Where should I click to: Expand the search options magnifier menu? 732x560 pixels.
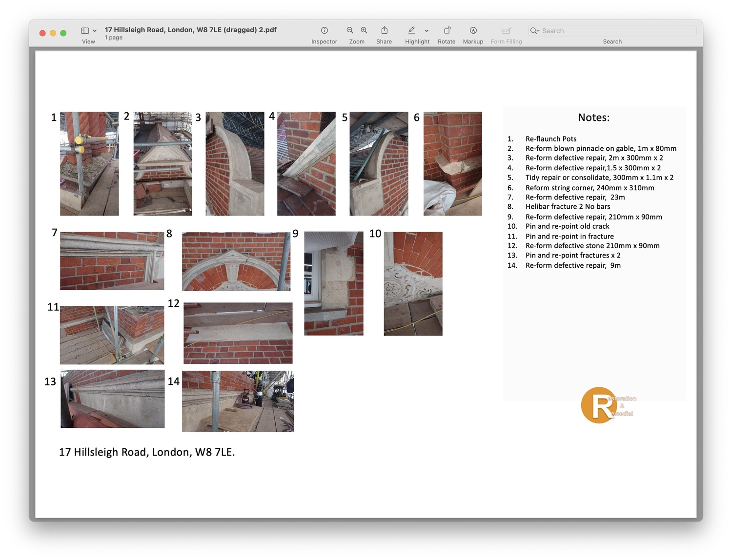pos(534,31)
